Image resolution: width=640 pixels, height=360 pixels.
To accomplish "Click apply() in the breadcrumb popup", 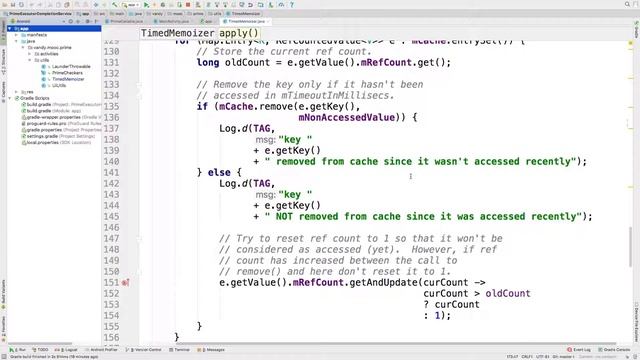I will pos(239,33).
